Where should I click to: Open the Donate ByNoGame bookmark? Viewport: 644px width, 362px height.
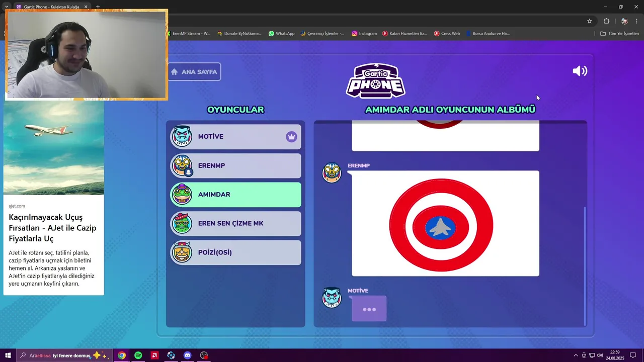[x=239, y=33]
